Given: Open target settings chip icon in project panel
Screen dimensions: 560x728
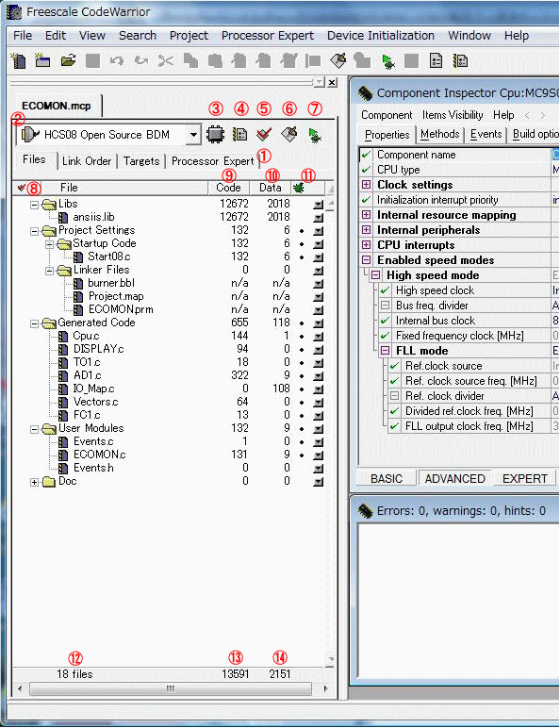Looking at the screenshot, I should [x=216, y=135].
